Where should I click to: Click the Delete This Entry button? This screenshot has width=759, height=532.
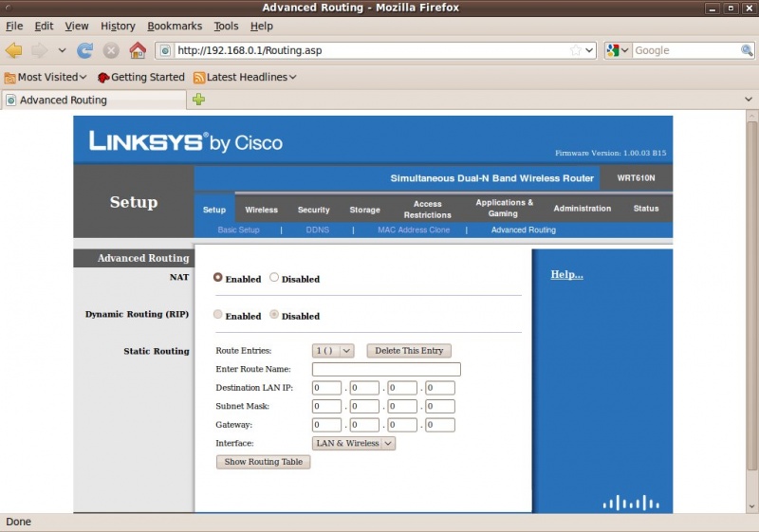tap(409, 351)
